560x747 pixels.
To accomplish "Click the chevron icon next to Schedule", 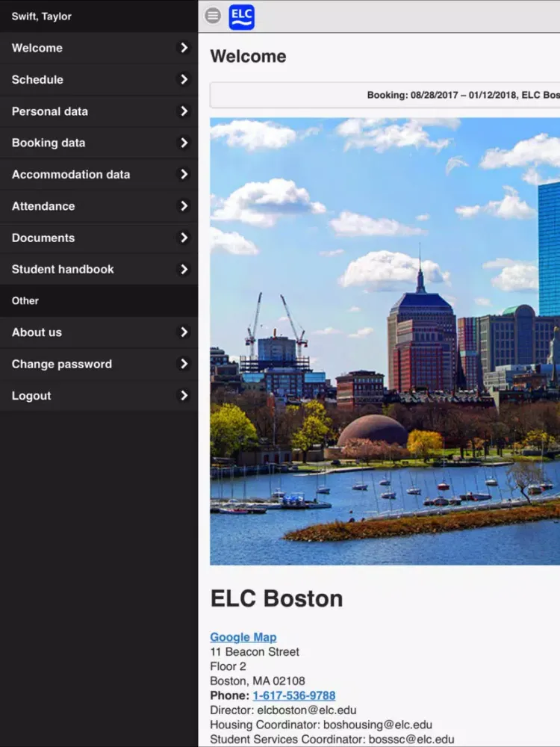I will coord(184,79).
